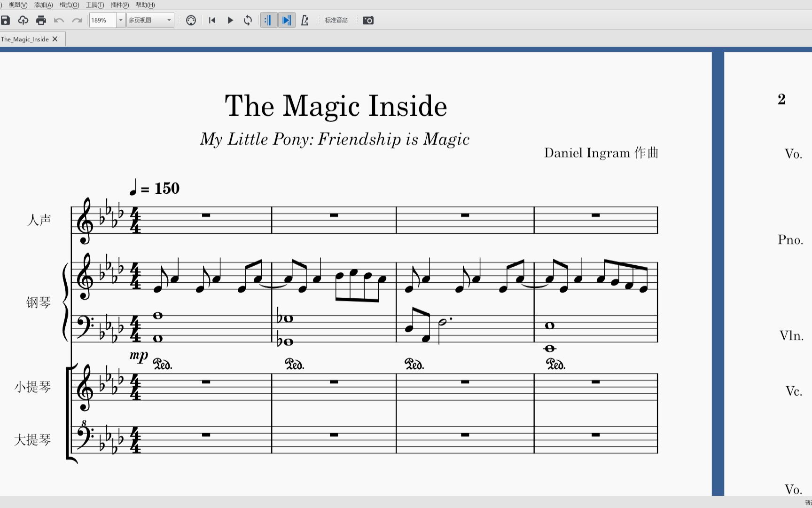The image size is (812, 508).
Task: Click the 189% zoom input field
Action: point(102,20)
